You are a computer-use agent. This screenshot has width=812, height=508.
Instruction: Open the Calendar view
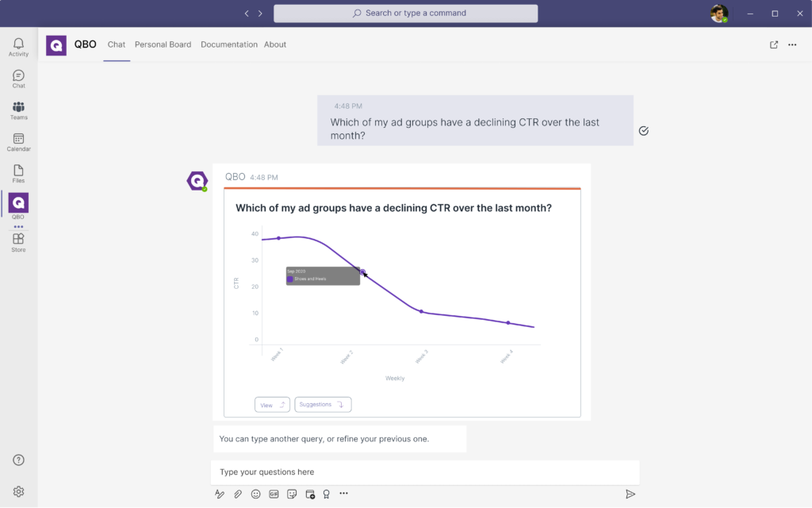click(18, 142)
